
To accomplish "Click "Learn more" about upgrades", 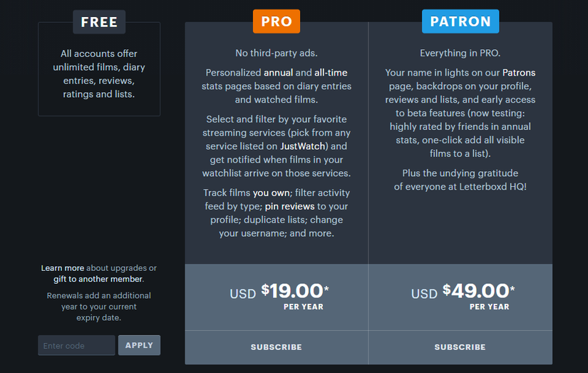I will [x=63, y=268].
